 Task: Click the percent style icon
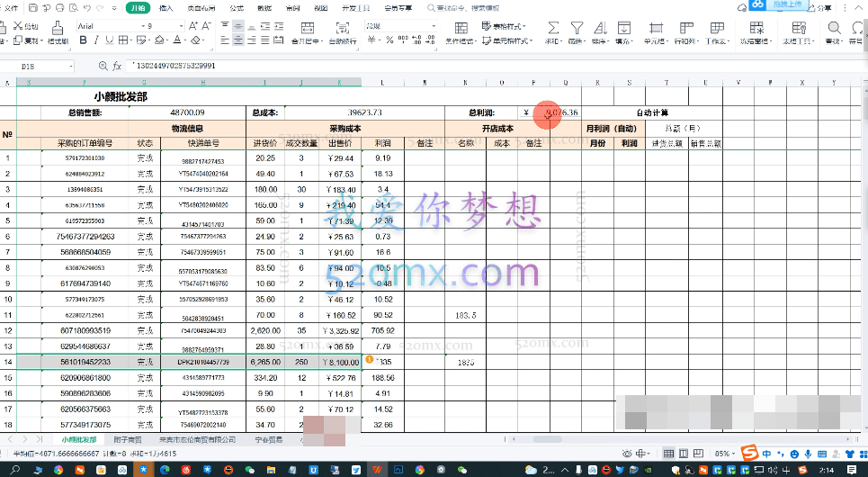(389, 40)
